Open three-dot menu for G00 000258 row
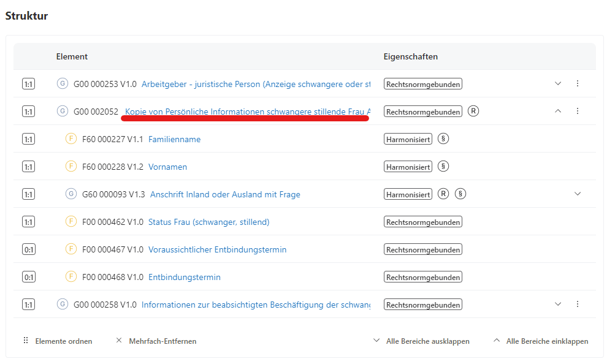This screenshot has height=364, width=615. pos(577,304)
